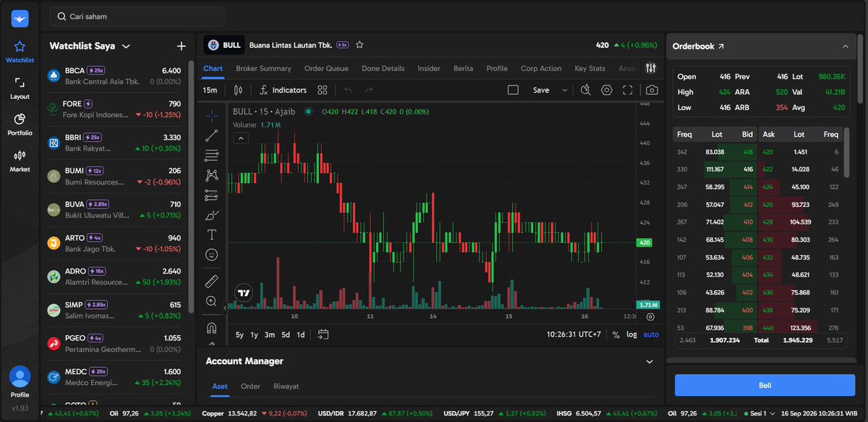
Task: Select the text annotation tool
Action: point(211,235)
